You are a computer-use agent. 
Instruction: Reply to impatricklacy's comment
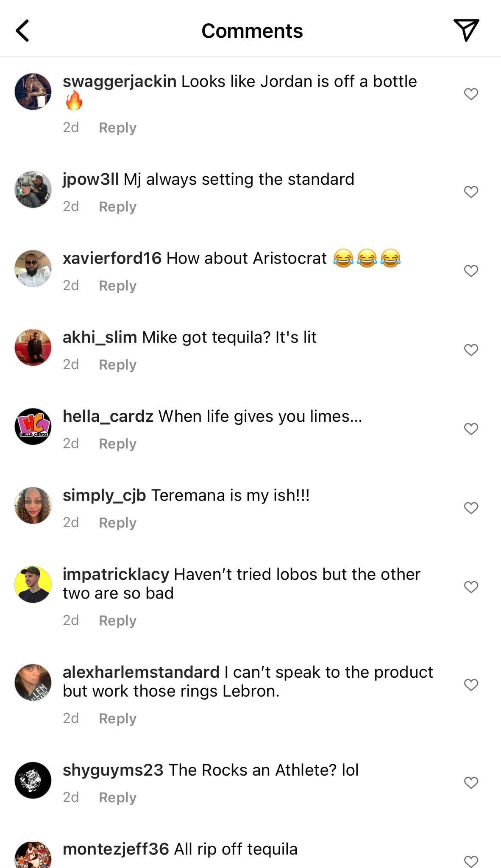click(117, 620)
